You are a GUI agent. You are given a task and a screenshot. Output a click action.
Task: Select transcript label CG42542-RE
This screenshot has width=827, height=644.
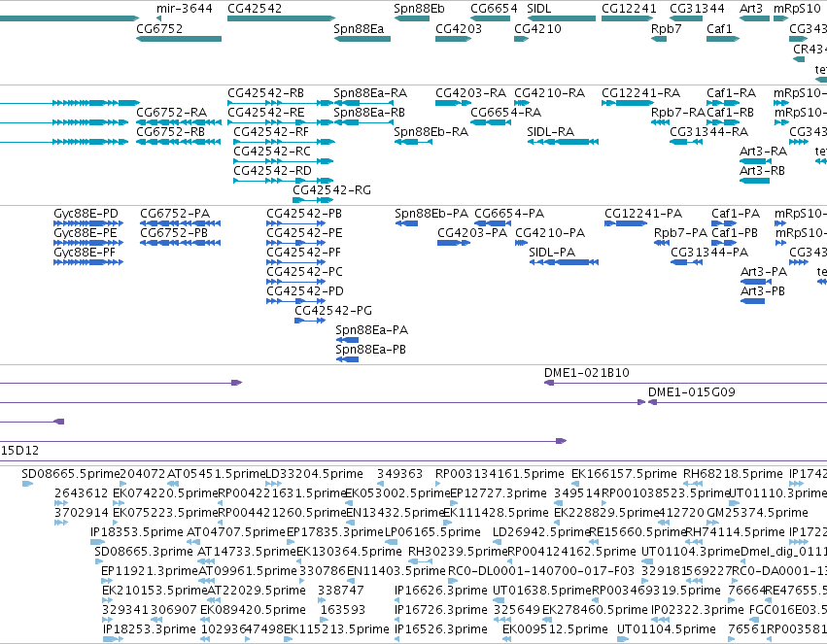[265, 113]
